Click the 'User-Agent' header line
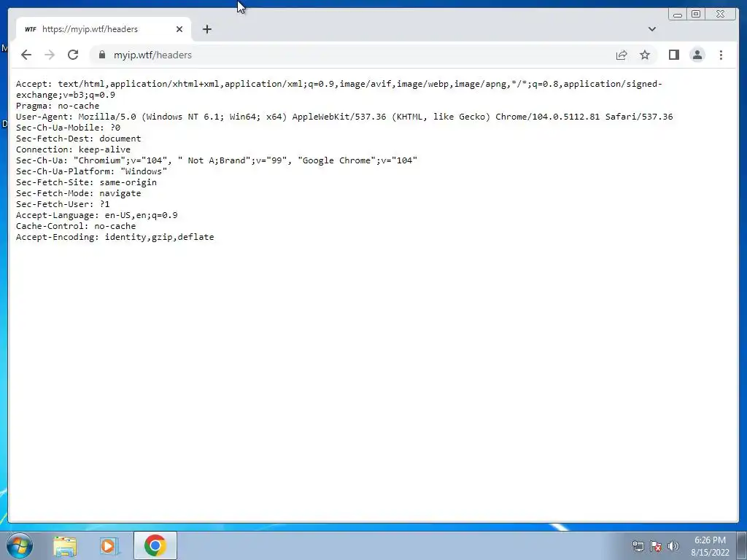 point(344,117)
